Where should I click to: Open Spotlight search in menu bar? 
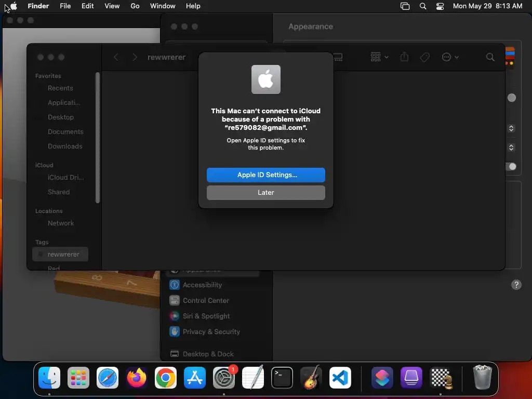(x=423, y=6)
